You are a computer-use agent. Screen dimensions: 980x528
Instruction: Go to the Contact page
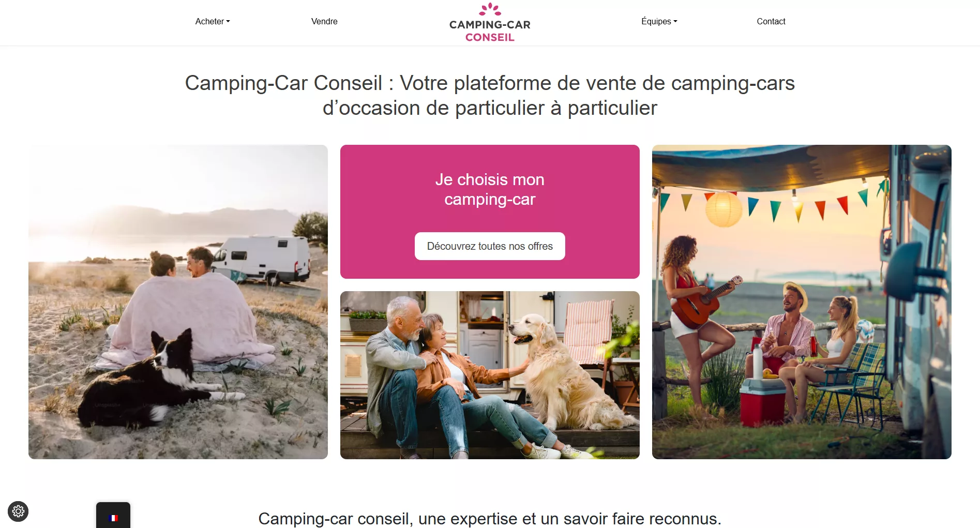[771, 21]
